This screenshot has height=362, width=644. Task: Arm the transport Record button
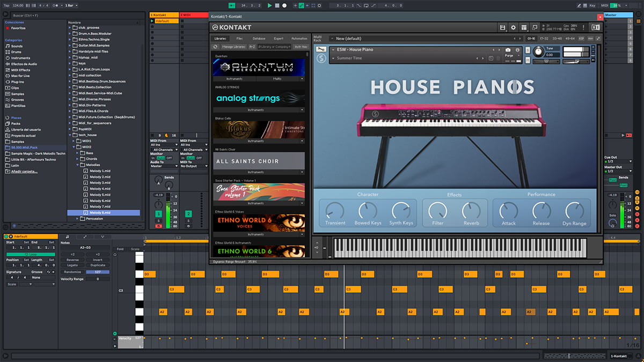[x=284, y=5]
